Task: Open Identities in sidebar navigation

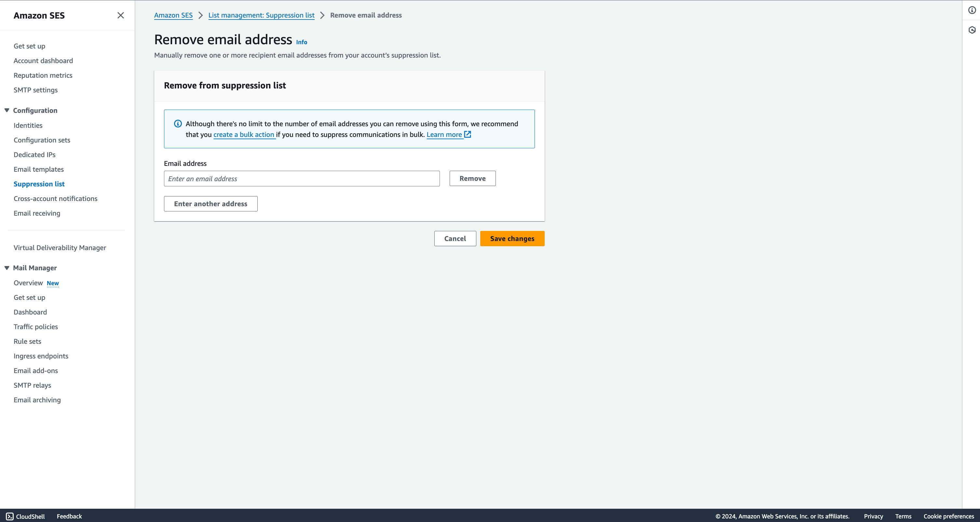Action: (x=28, y=126)
